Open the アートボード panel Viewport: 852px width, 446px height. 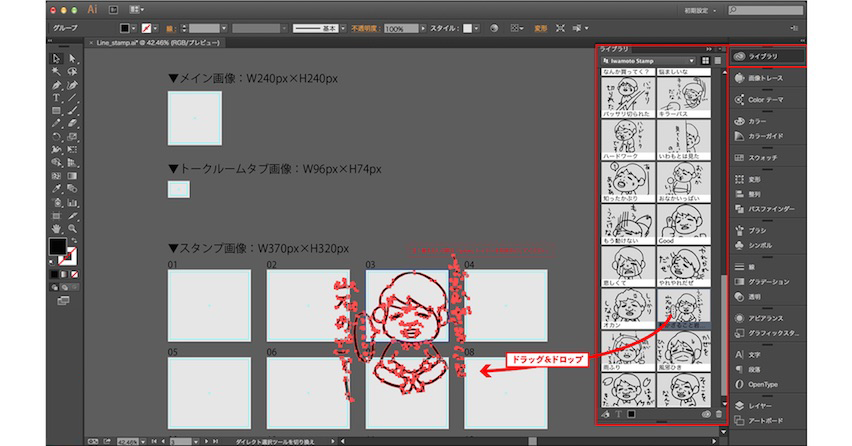[766, 420]
